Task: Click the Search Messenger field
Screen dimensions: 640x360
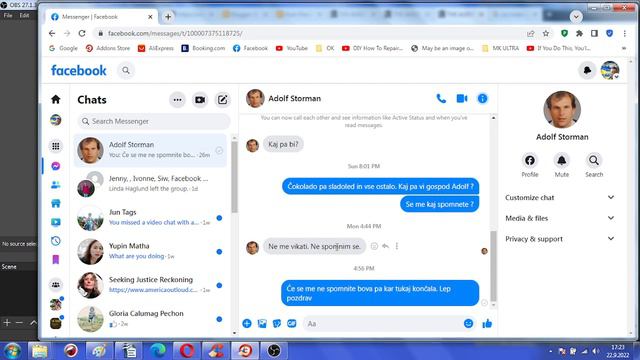Action: (x=153, y=121)
